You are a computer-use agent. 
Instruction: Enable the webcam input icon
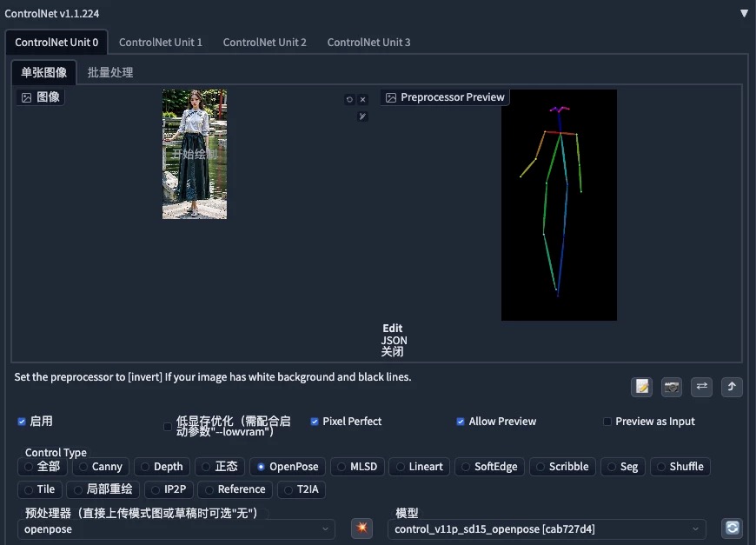(x=671, y=387)
